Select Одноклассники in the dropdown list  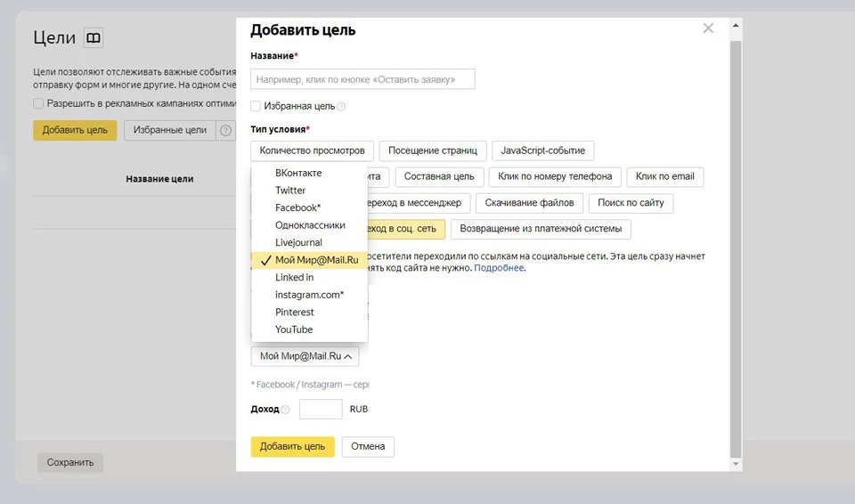[309, 225]
